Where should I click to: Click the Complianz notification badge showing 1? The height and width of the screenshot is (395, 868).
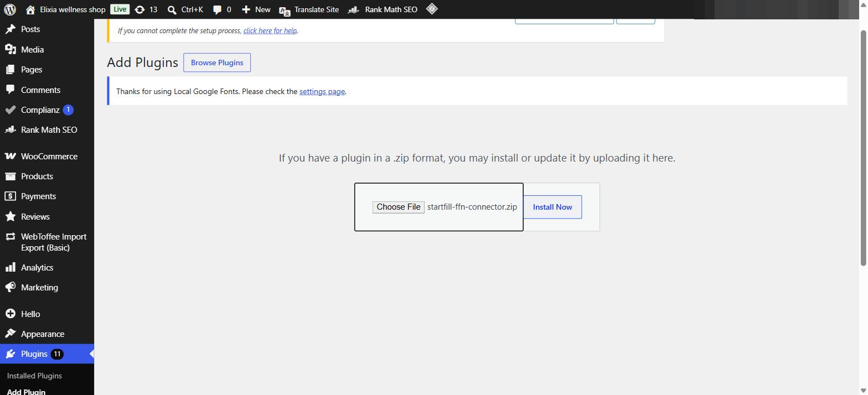[68, 110]
